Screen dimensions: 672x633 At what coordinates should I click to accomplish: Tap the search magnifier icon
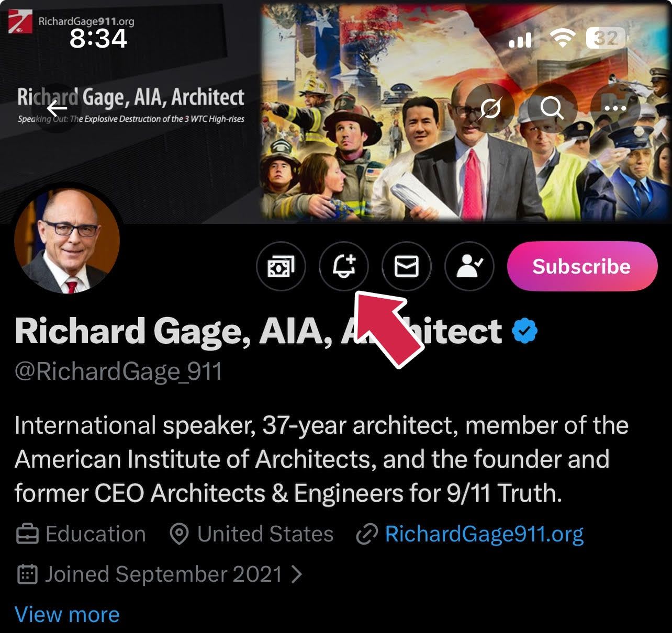click(552, 108)
